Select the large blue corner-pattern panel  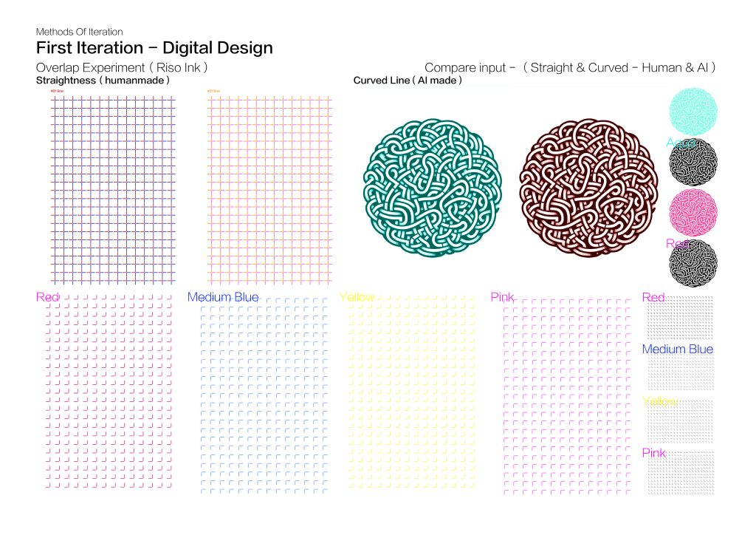(x=264, y=395)
